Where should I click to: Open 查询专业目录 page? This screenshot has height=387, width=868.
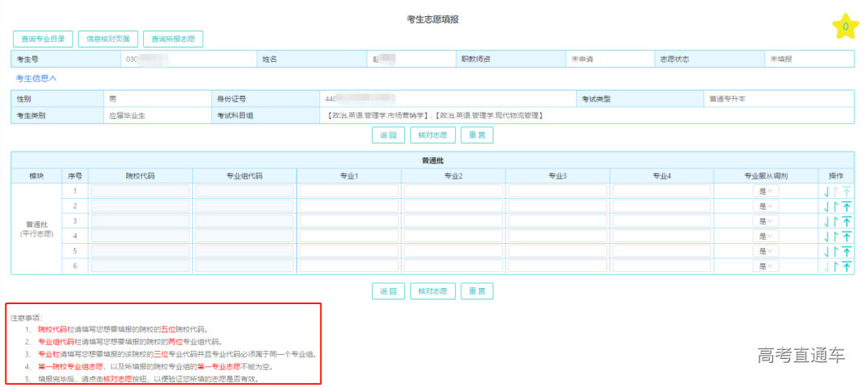pyautogui.click(x=43, y=39)
